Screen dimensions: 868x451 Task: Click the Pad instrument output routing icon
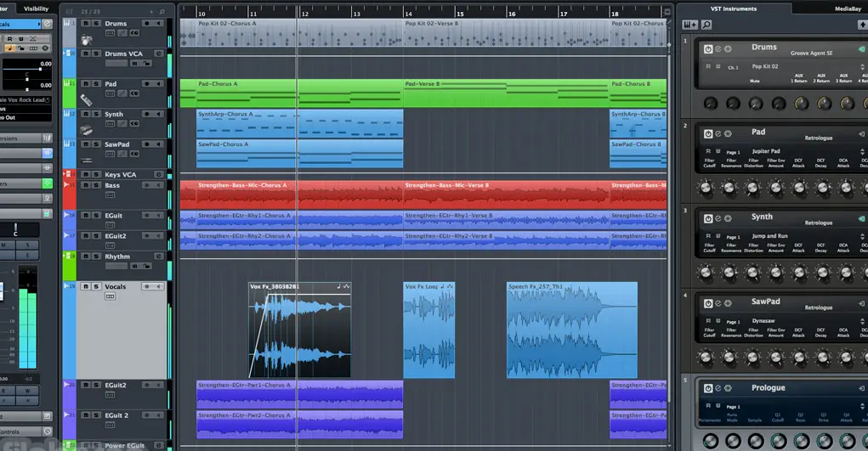(861, 134)
